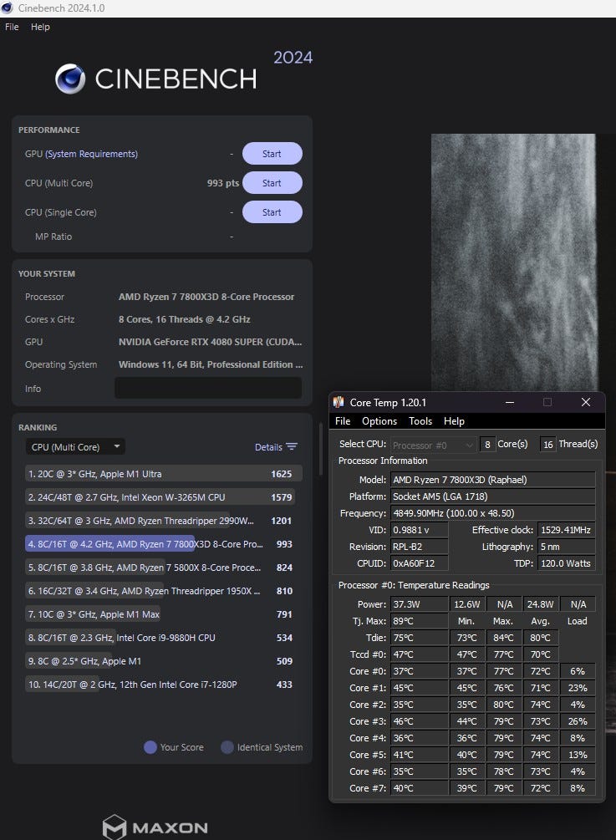Image resolution: width=616 pixels, height=840 pixels.
Task: Click the Identical System legend dot
Action: (227, 747)
